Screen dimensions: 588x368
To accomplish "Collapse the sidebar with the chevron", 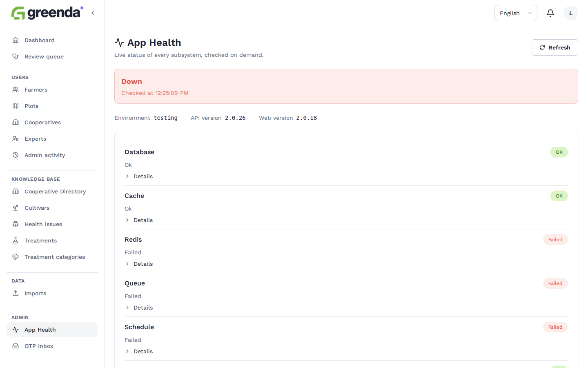I will pos(93,13).
